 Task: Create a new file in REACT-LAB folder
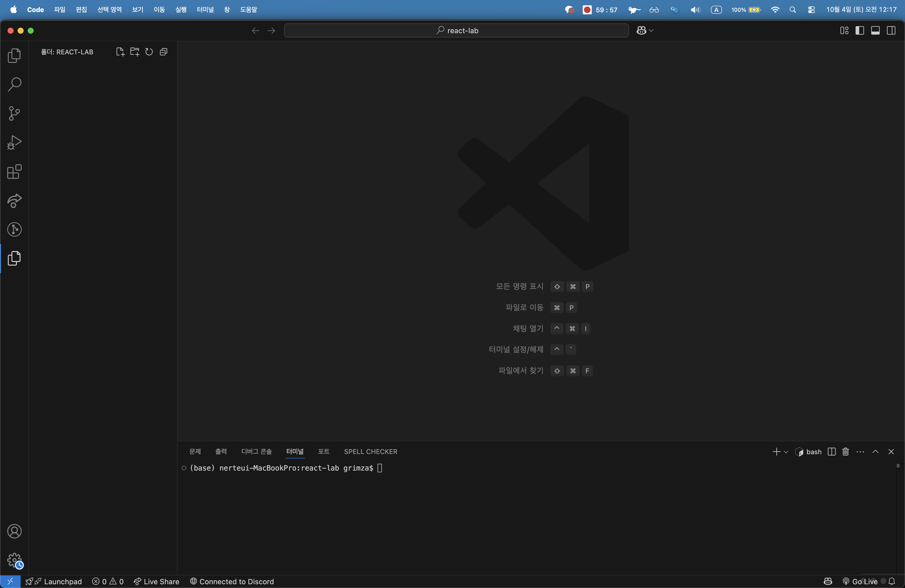(120, 52)
